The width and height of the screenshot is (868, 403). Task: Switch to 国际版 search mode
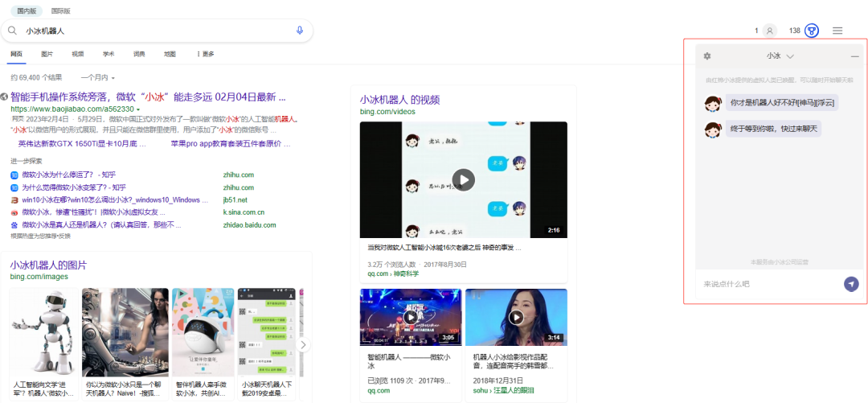[60, 10]
